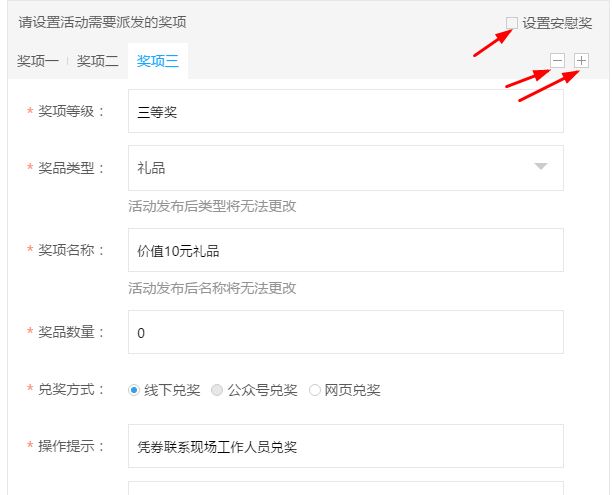
Task: Click the header text 请设置活动需要派发的奖项
Action: click(x=102, y=22)
